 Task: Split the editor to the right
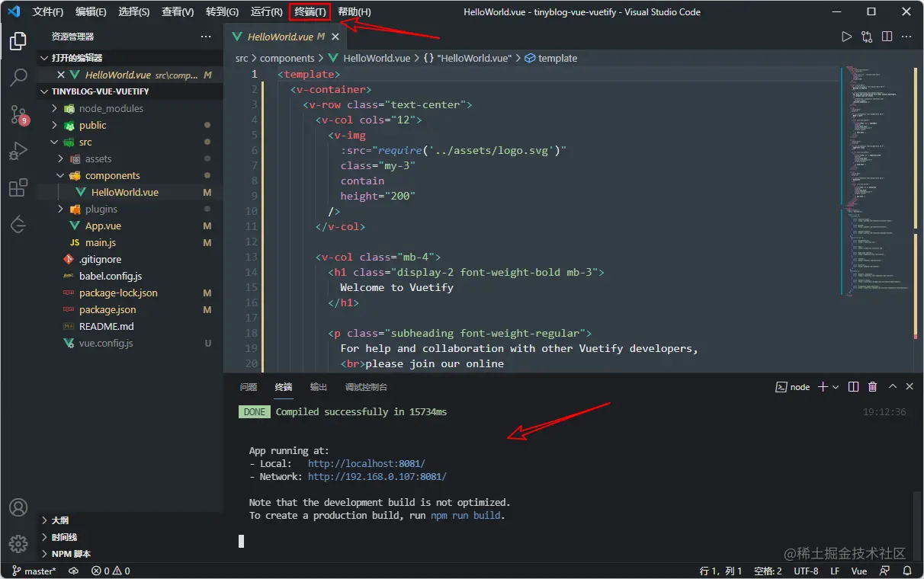(x=887, y=37)
